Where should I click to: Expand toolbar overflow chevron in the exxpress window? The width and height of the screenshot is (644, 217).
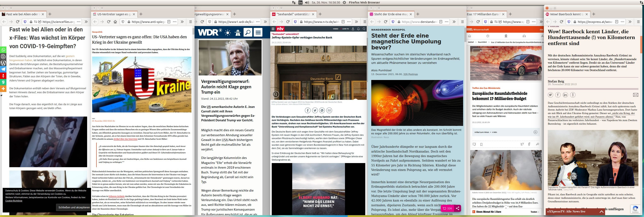[x=630, y=22]
